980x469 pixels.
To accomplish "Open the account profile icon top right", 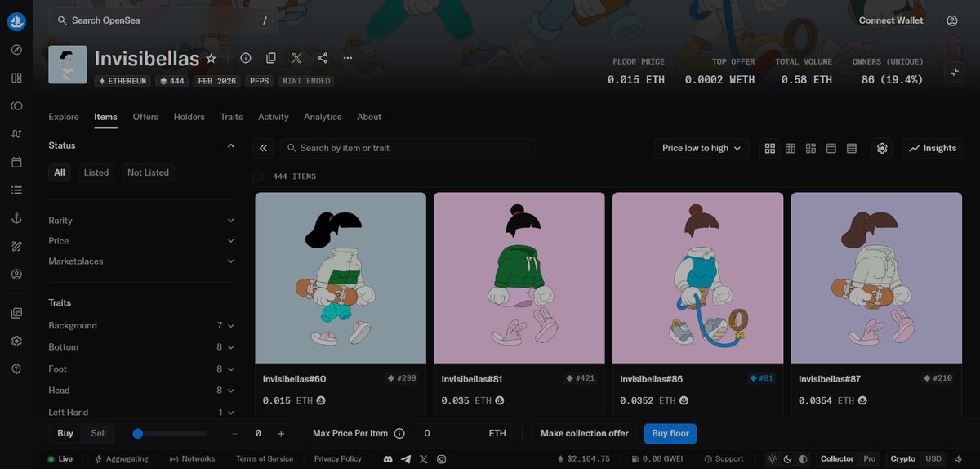I will tap(952, 20).
